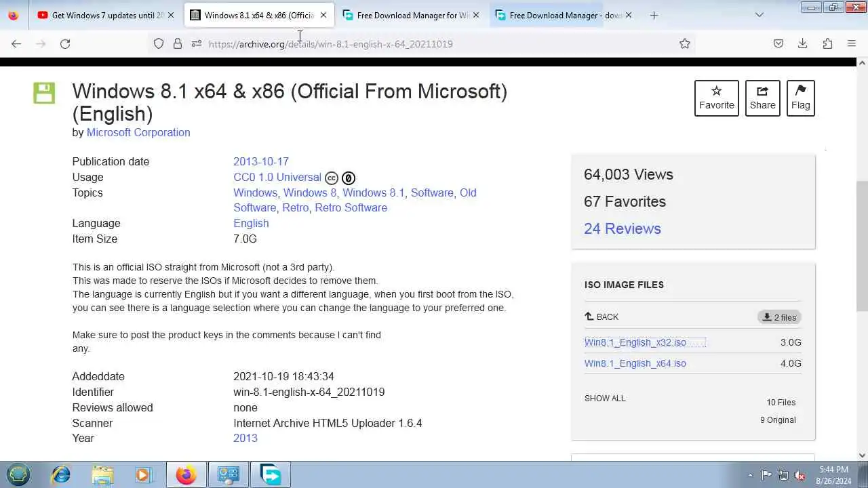Image resolution: width=868 pixels, height=488 pixels.
Task: Select the text "64,003 Views"
Action: coord(629,174)
